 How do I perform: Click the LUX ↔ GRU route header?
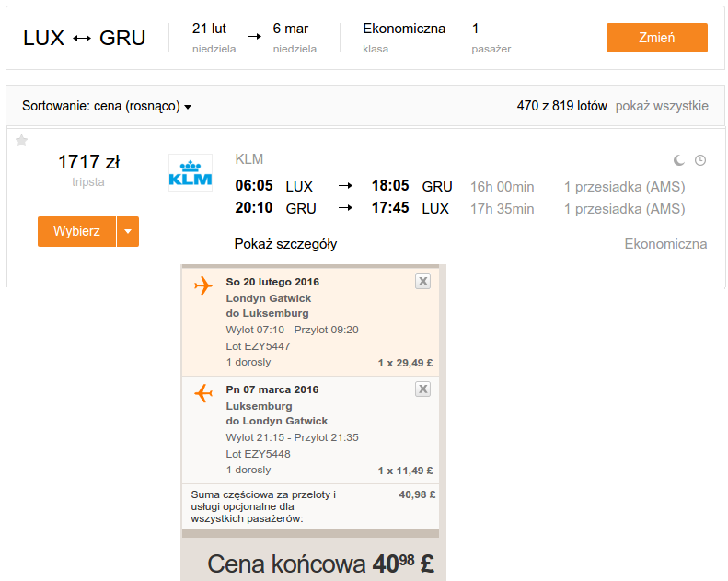coord(85,38)
